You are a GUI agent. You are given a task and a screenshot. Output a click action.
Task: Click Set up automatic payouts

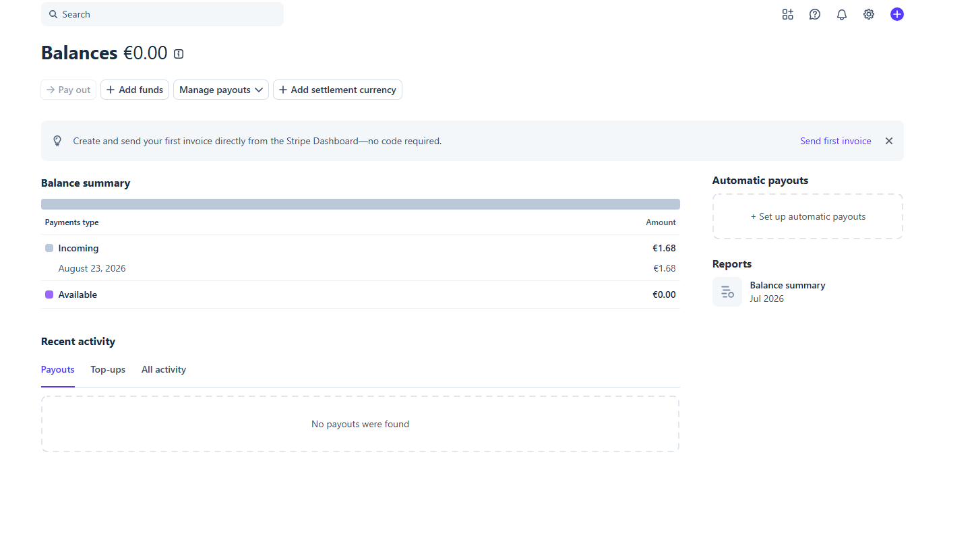click(x=808, y=216)
